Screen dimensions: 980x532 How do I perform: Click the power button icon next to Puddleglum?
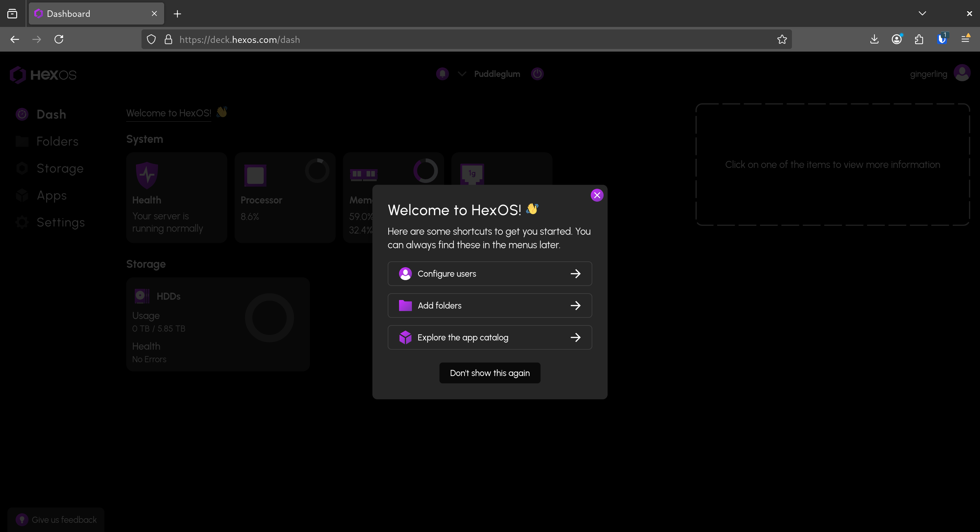coord(537,74)
